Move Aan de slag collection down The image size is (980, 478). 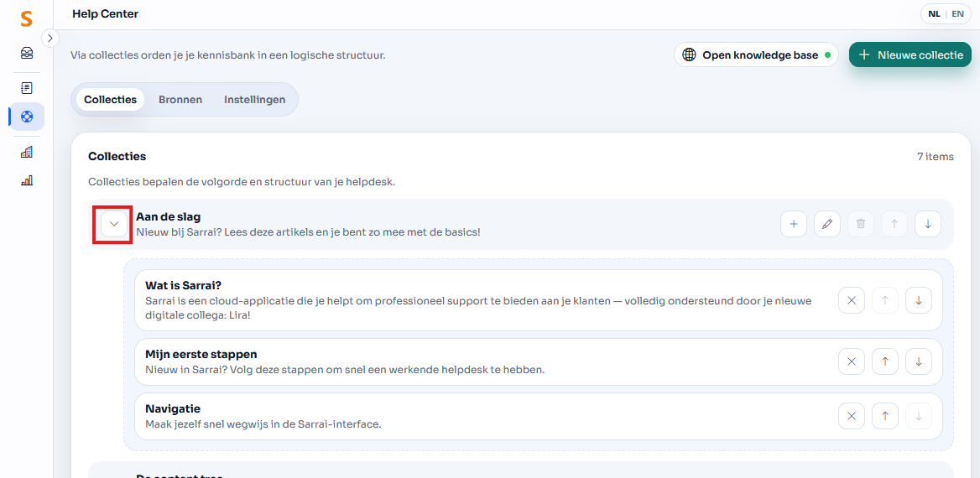(x=927, y=224)
